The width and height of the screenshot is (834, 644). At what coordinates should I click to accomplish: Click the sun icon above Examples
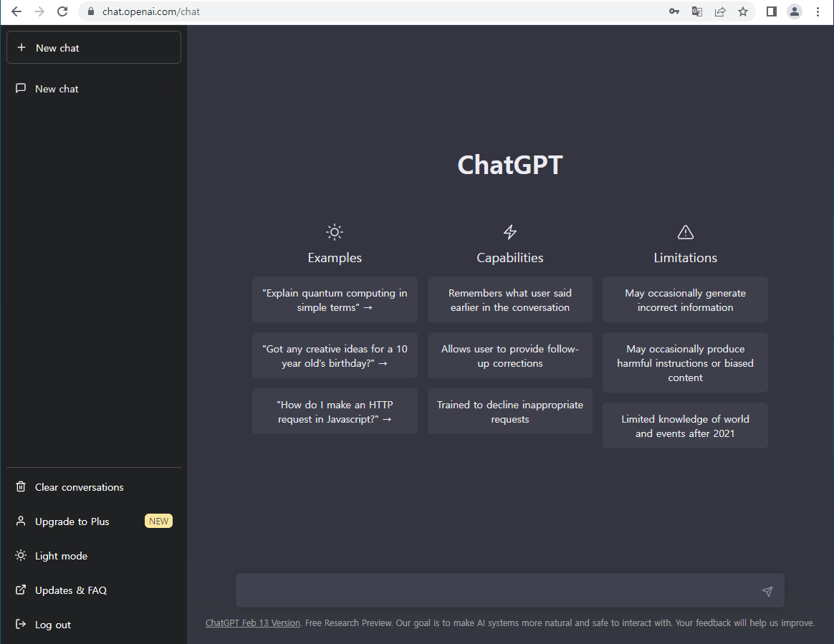click(335, 232)
